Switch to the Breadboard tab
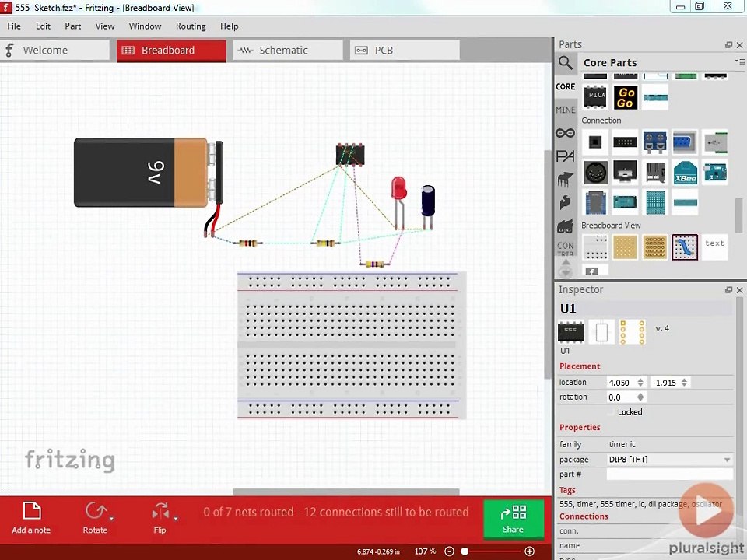This screenshot has height=560, width=747. (171, 51)
